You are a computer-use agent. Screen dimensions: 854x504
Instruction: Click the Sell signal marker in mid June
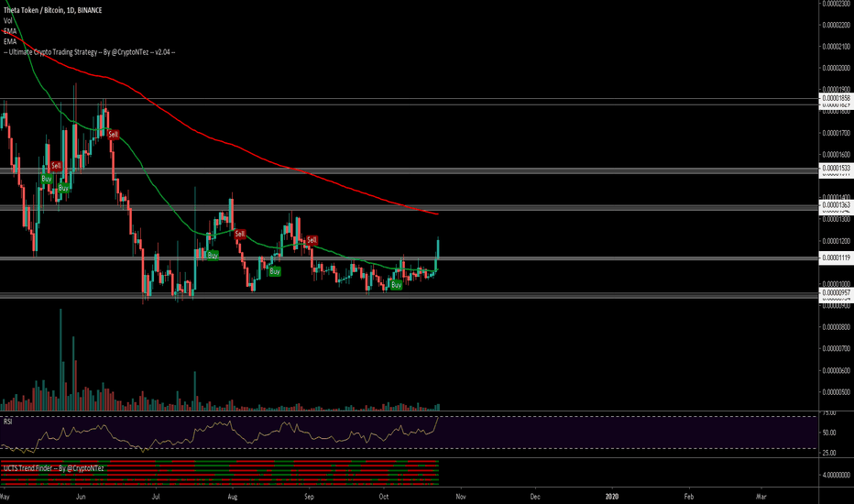[x=113, y=134]
